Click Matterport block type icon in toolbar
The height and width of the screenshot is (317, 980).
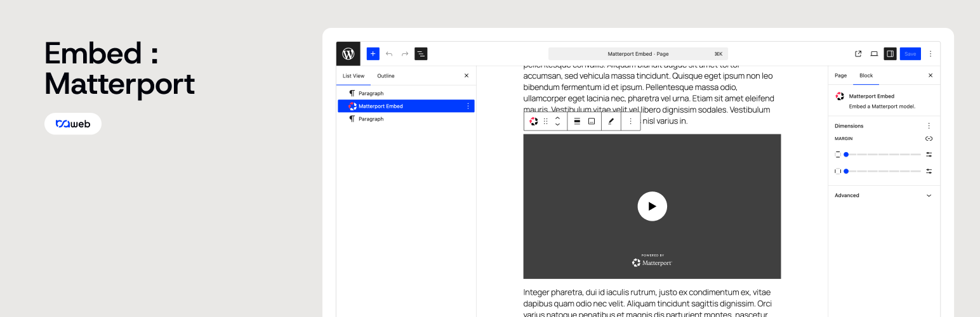pyautogui.click(x=534, y=121)
